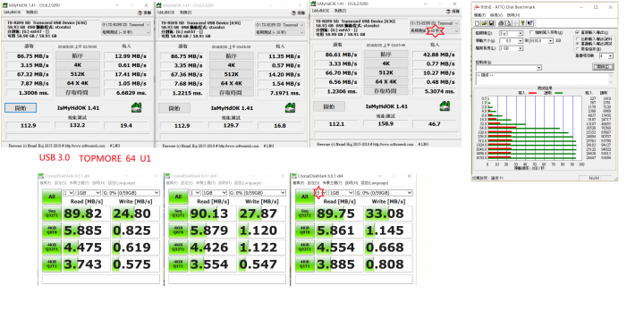Image resolution: width=644 pixels, height=336 pixels.
Task: Open test duration dropdown in IsMyHdOK 11.35 MB/s window
Action: [x=280, y=32]
